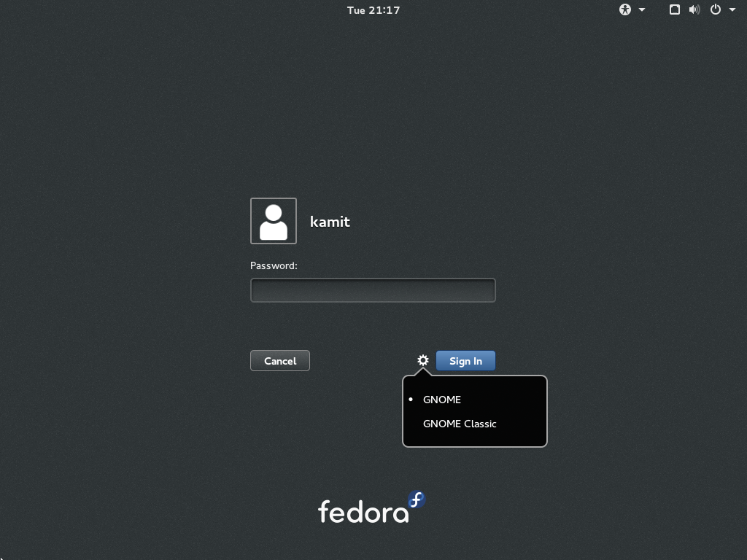Click the fedora wordmark text

(x=363, y=512)
